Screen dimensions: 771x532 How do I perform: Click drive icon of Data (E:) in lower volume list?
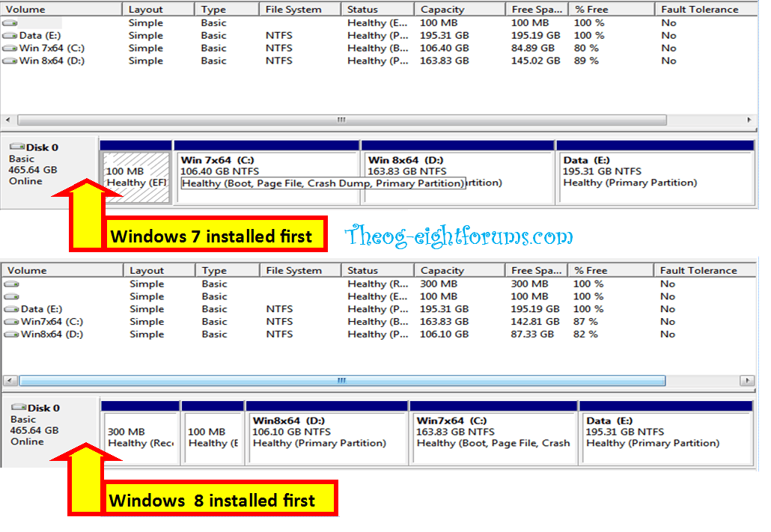11,309
